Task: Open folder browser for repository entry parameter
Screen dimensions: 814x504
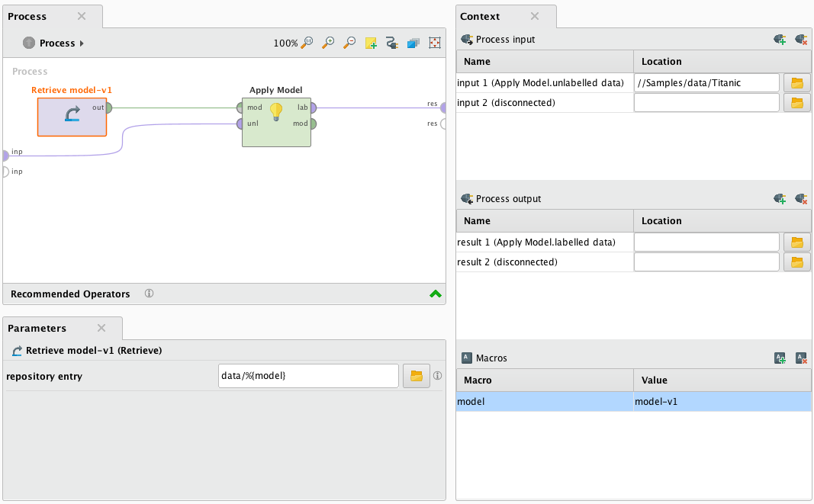Action: pos(416,376)
